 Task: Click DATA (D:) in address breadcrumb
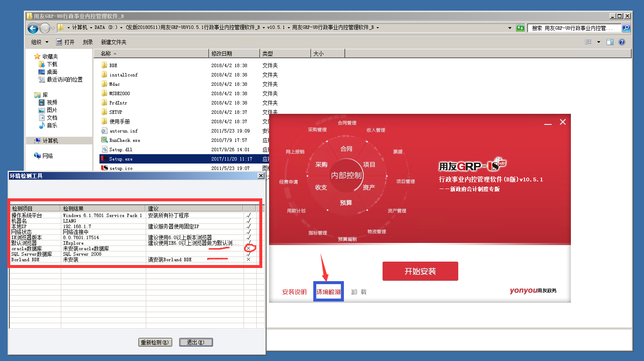tap(106, 28)
